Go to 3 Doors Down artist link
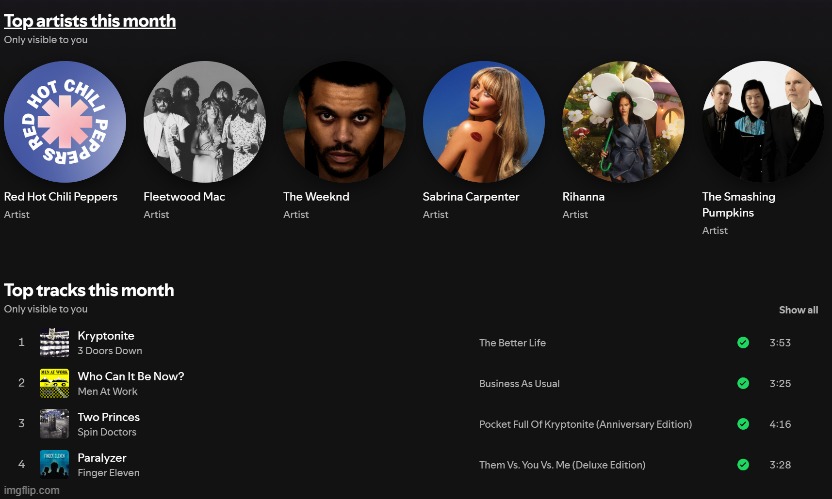 pyautogui.click(x=110, y=351)
